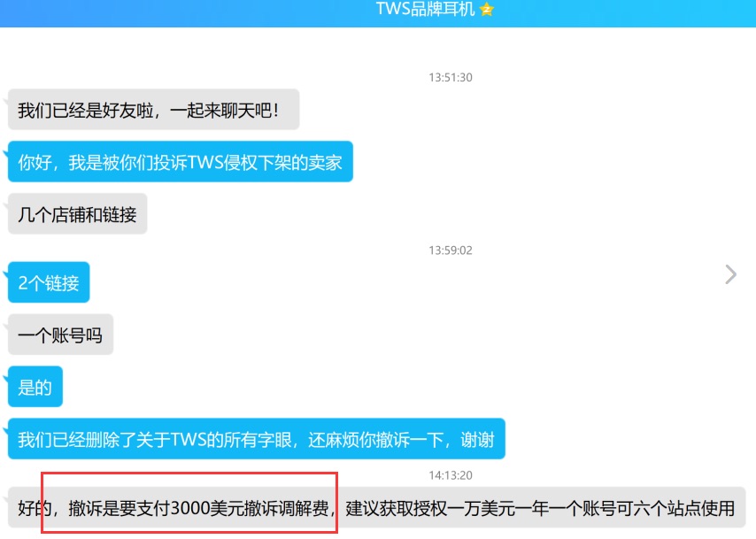Select the message 一个账号吗
756x539 pixels.
point(60,335)
